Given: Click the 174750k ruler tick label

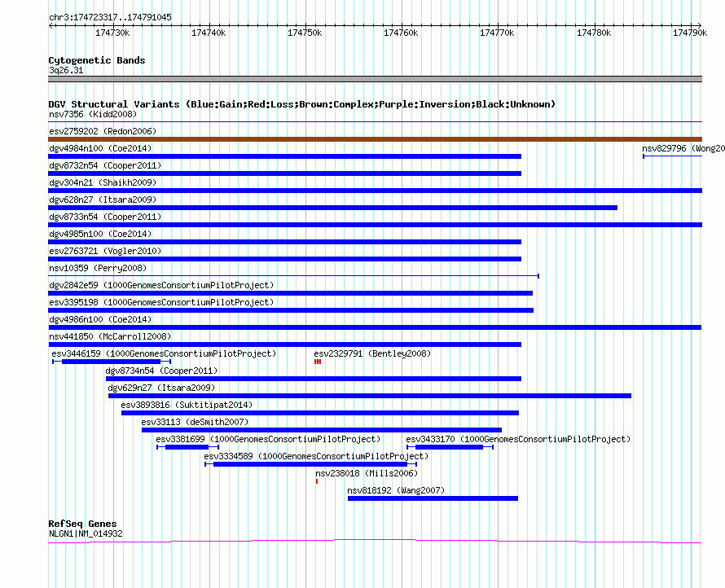Looking at the screenshot, I should 305,33.
